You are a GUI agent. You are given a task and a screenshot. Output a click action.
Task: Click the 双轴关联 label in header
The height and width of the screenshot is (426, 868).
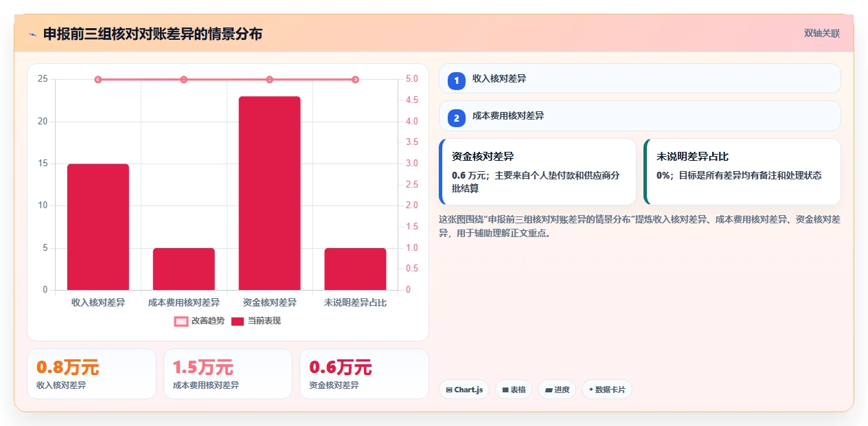coord(822,33)
